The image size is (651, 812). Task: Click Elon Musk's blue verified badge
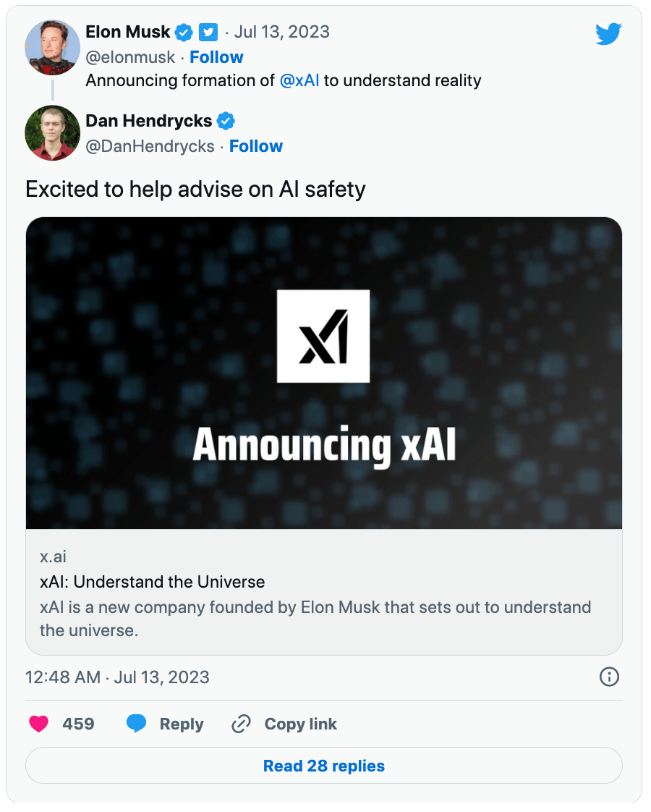coord(184,32)
